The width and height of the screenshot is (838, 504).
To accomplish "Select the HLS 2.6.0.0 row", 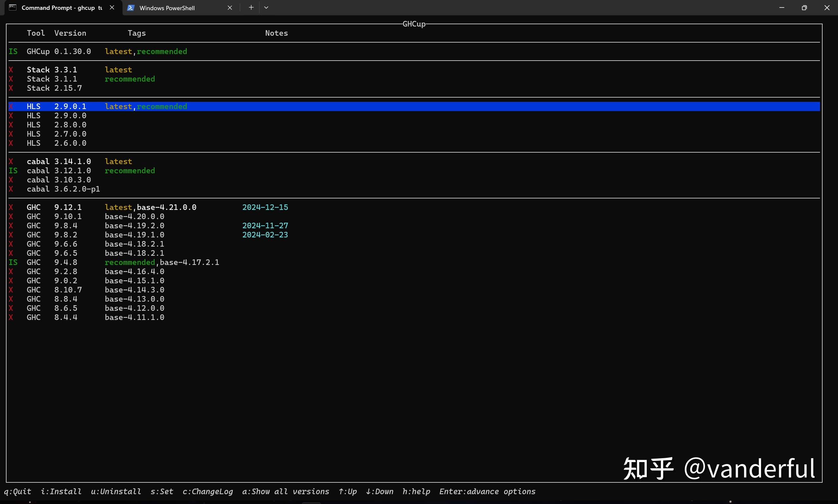I will pyautogui.click(x=414, y=143).
